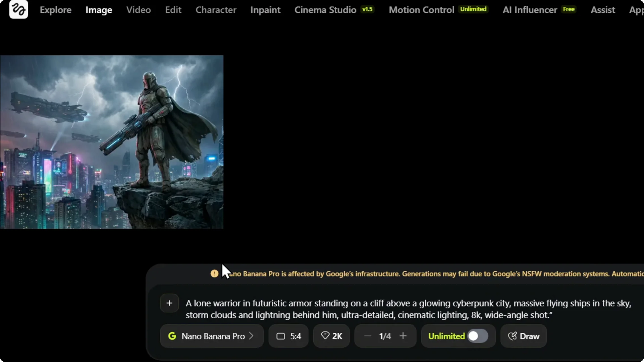
Task: Open the 5:4 aspect ratio dropdown
Action: point(288,336)
